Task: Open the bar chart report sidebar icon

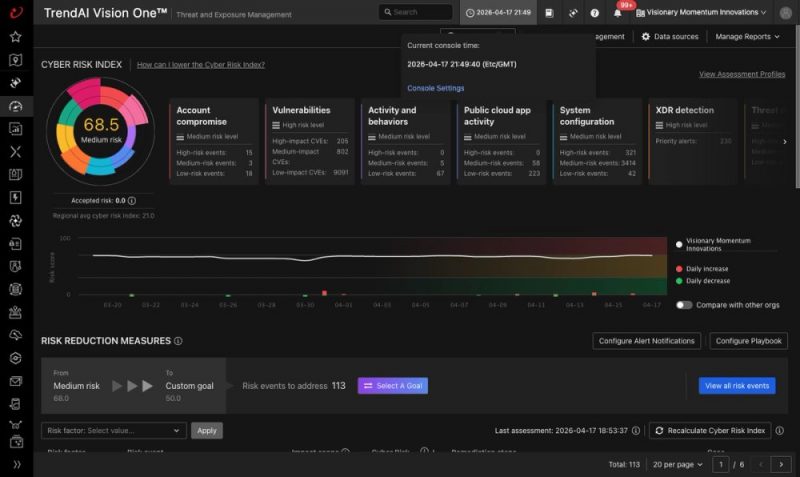Action: [16, 129]
